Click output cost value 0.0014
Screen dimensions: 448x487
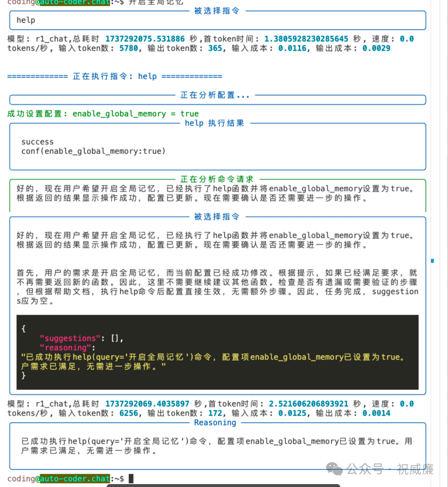(x=376, y=413)
